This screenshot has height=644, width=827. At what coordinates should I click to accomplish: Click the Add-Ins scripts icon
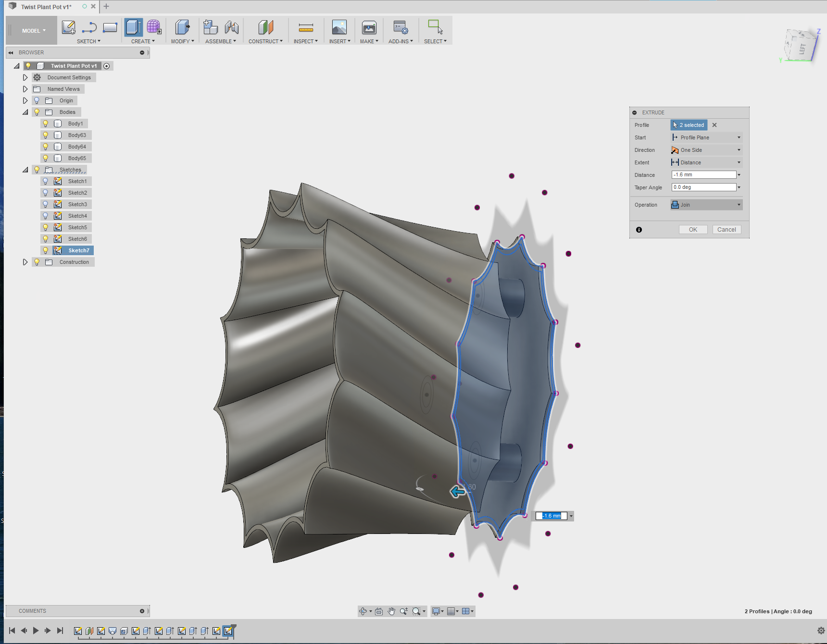tap(401, 27)
